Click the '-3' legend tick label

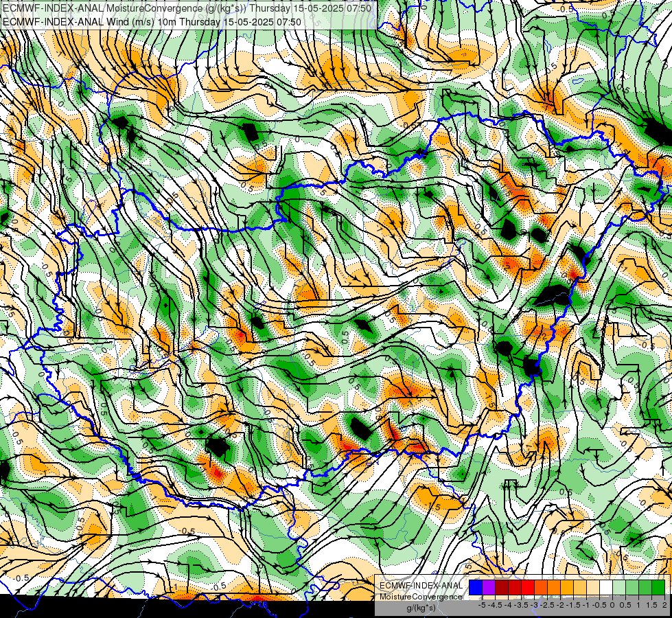click(x=534, y=605)
